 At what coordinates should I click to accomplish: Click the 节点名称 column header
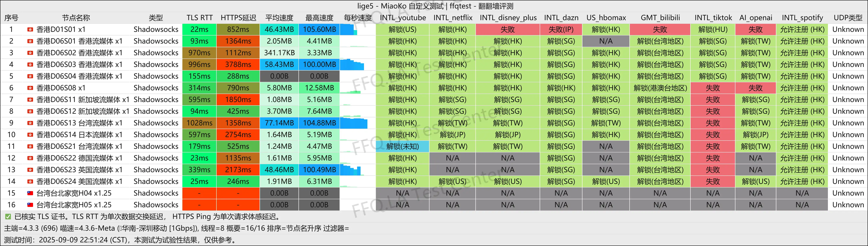pyautogui.click(x=76, y=18)
